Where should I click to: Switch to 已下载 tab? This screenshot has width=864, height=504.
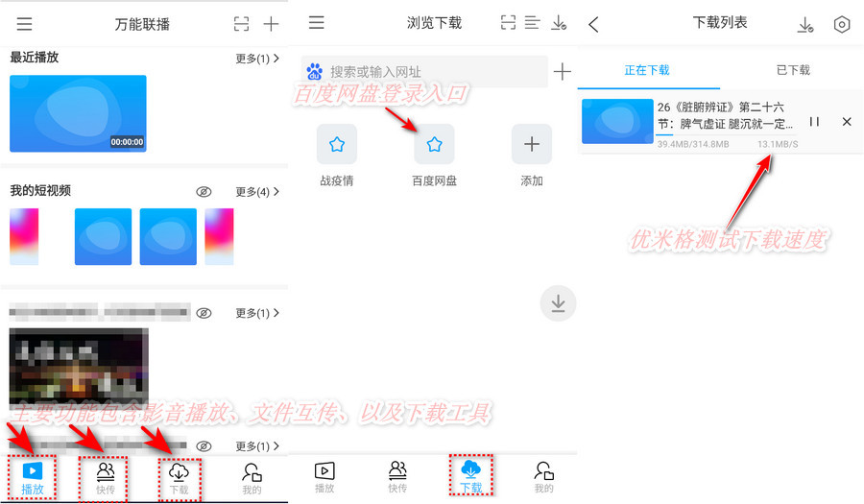793,70
